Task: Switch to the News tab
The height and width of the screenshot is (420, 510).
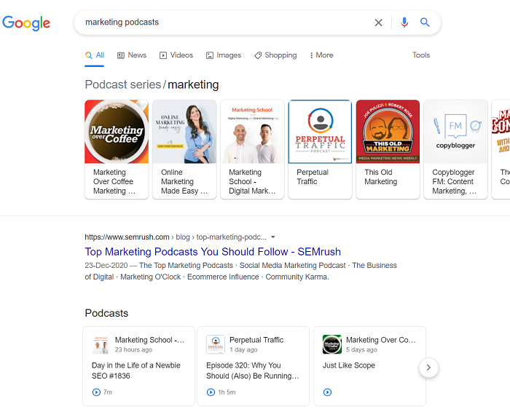Action: pos(132,55)
